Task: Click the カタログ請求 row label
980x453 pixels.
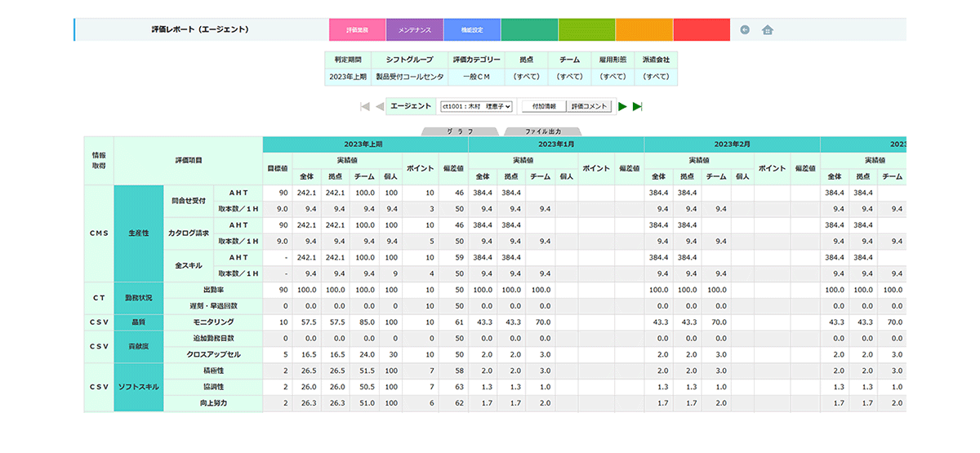Action: coord(190,233)
